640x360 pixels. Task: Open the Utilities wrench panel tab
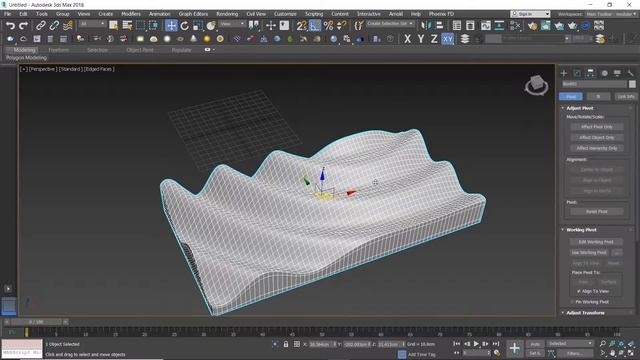click(x=630, y=73)
